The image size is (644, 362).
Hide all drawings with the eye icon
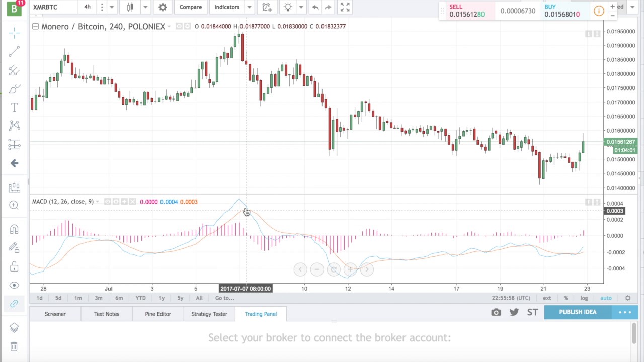click(x=14, y=285)
